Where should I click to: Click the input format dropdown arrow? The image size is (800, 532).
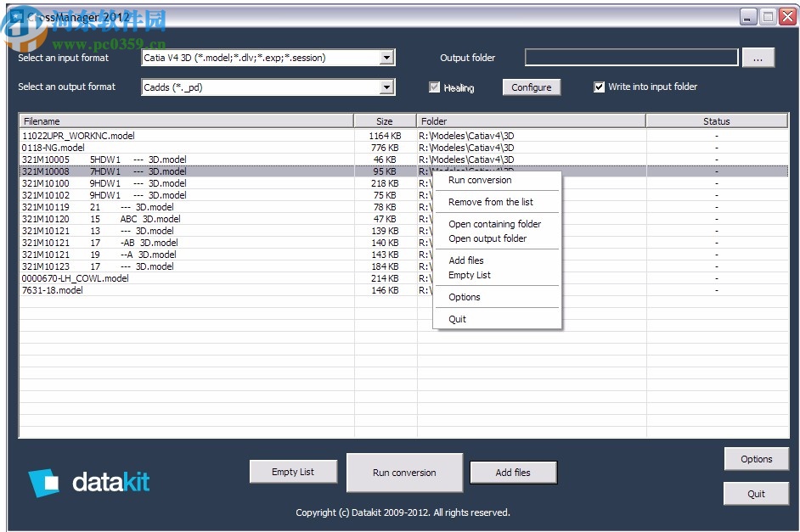pos(388,57)
